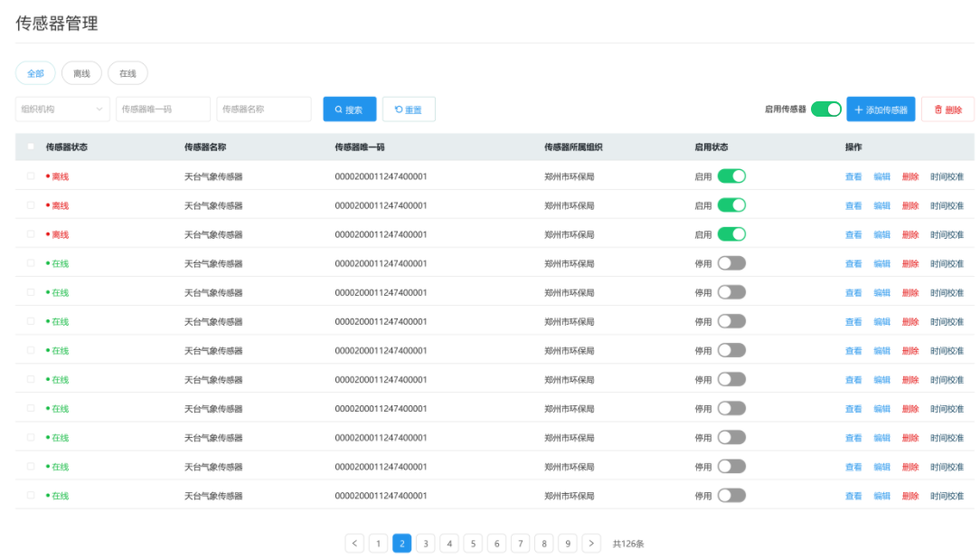Click time calibration in third row

(947, 235)
